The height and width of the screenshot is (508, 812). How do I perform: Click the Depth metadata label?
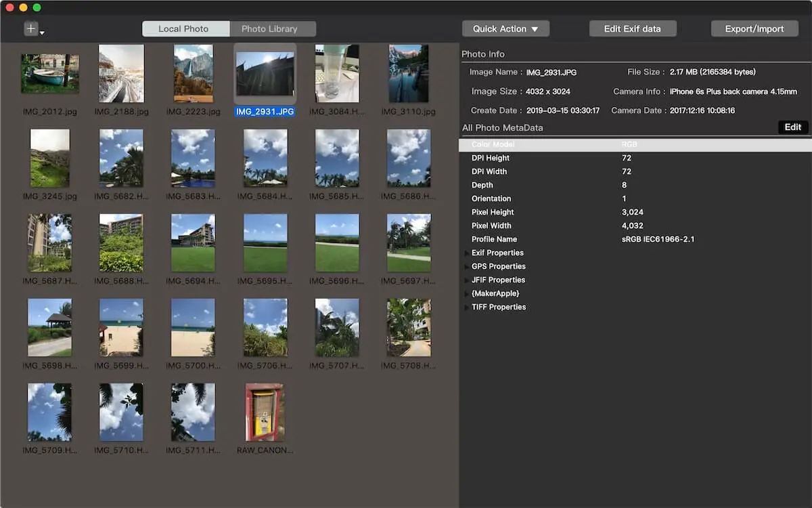click(482, 186)
